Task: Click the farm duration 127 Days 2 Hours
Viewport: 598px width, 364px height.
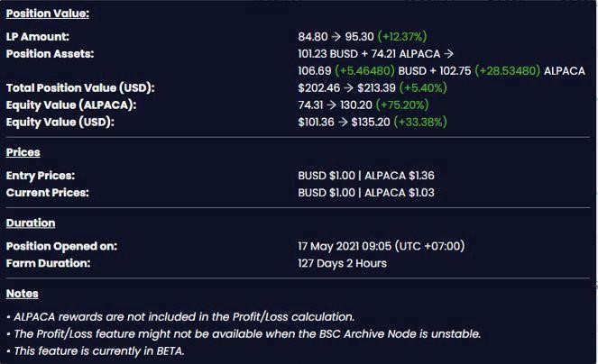Action: 342,263
